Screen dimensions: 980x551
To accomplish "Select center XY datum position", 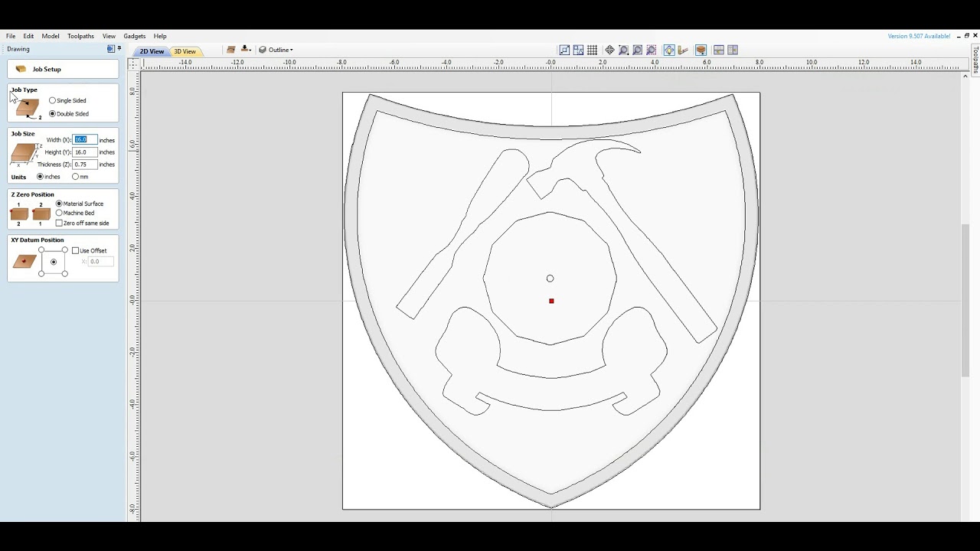I will (53, 262).
